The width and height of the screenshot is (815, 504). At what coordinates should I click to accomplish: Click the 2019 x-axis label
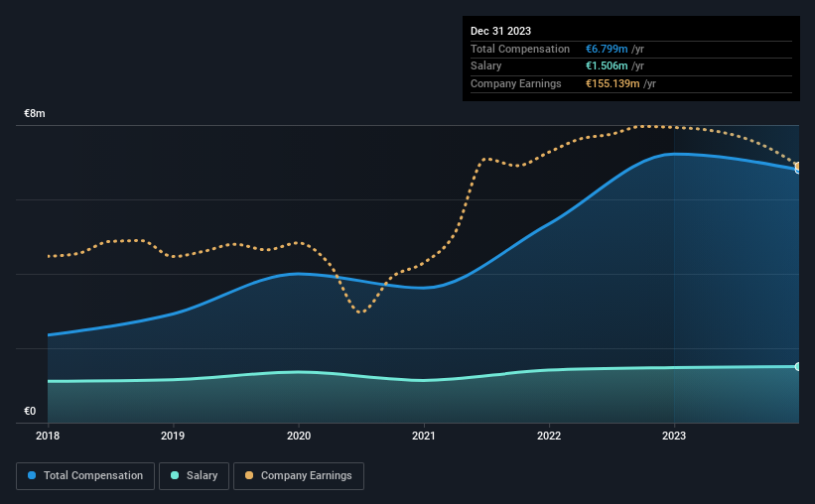[x=173, y=436]
